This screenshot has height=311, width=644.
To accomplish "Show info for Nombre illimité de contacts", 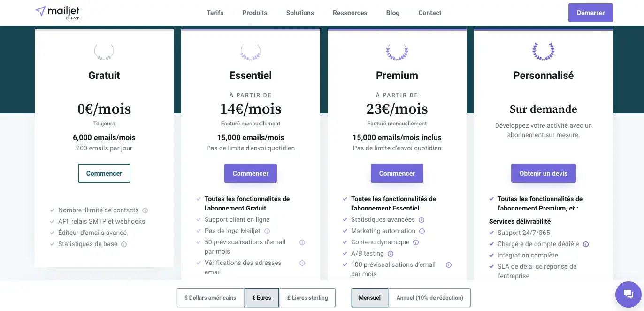I will (x=145, y=210).
